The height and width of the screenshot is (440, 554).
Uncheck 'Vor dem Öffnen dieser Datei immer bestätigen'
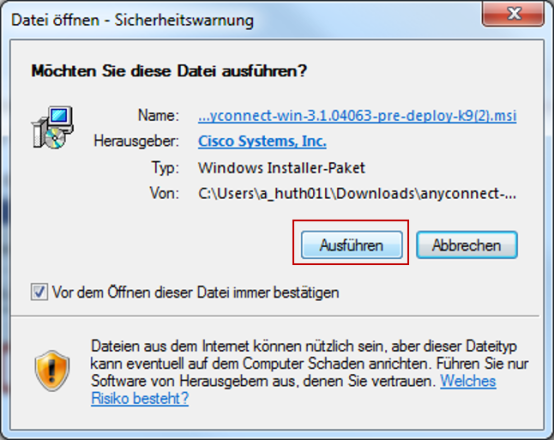tap(39, 292)
